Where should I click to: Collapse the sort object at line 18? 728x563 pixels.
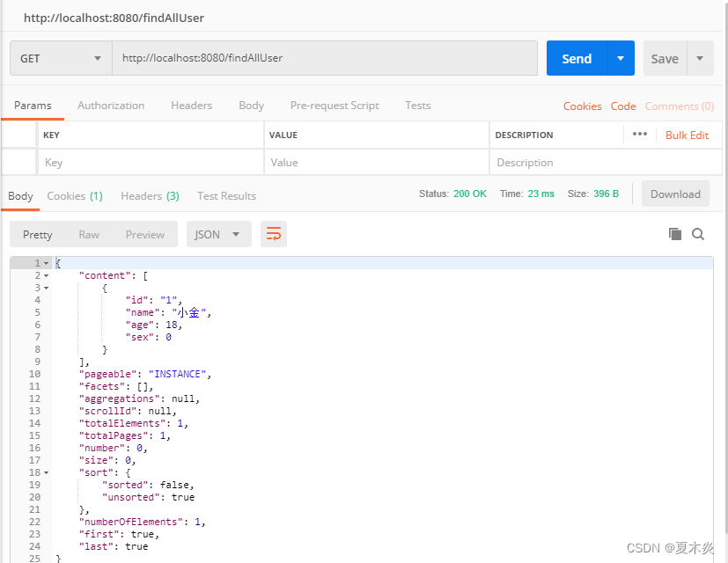[44, 472]
